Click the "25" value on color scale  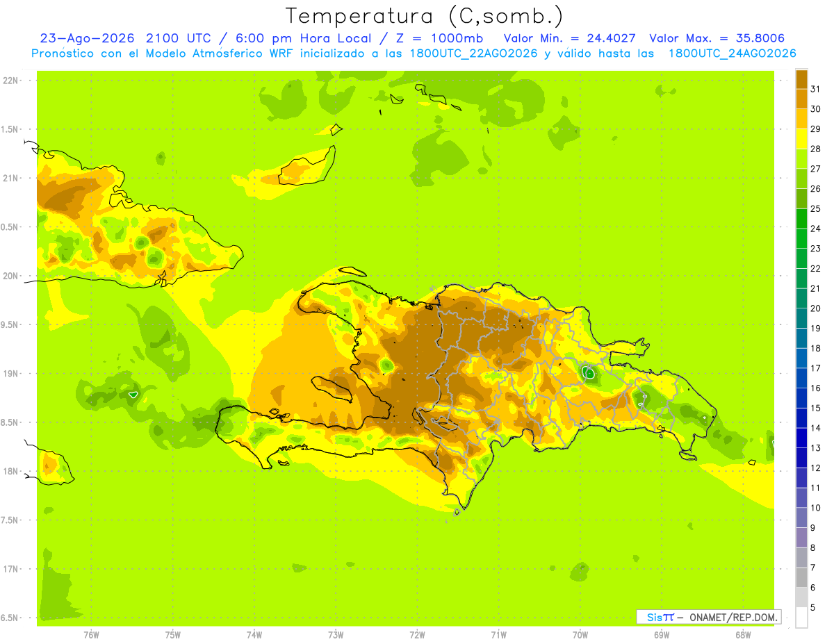coord(816,208)
